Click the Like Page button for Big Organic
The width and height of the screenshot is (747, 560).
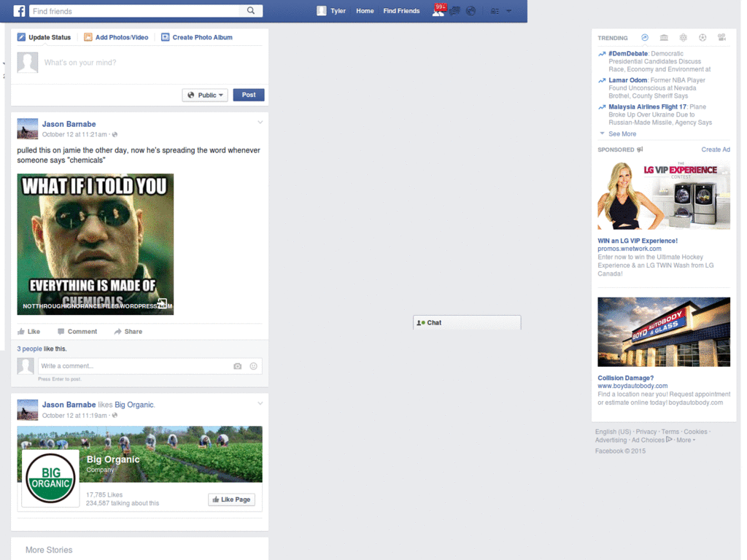pyautogui.click(x=231, y=499)
